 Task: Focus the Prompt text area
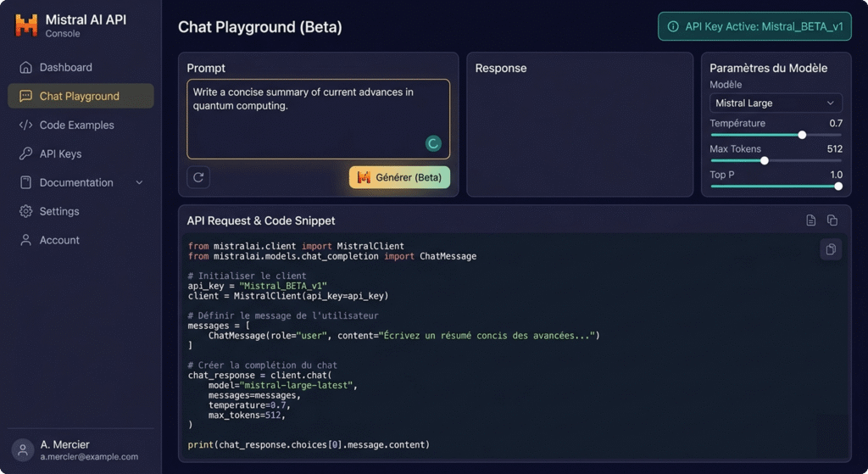point(319,119)
